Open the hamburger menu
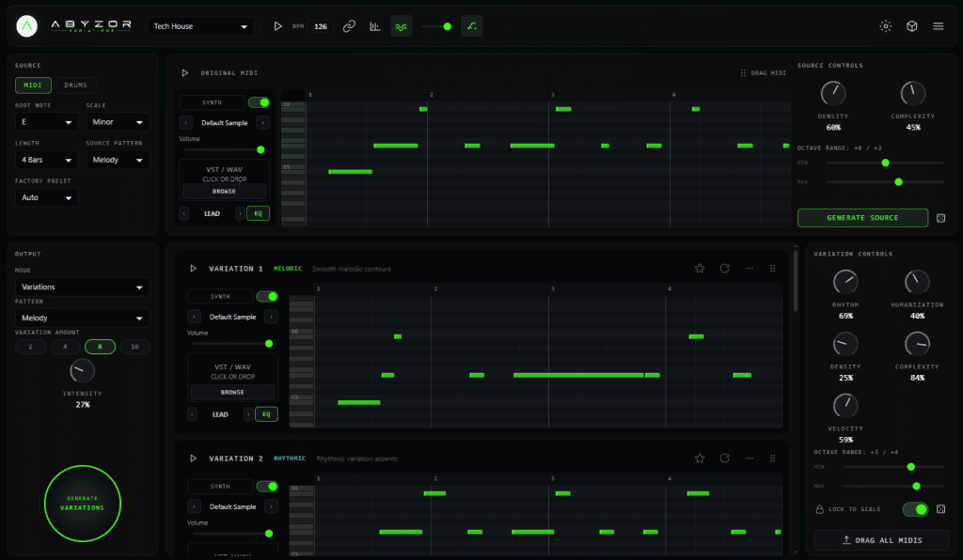 point(938,25)
